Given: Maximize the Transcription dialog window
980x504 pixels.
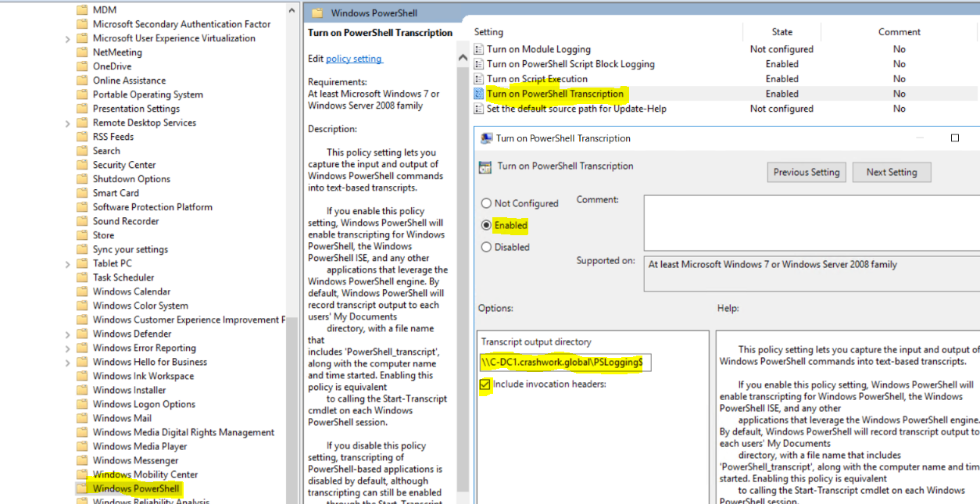Looking at the screenshot, I should point(954,138).
